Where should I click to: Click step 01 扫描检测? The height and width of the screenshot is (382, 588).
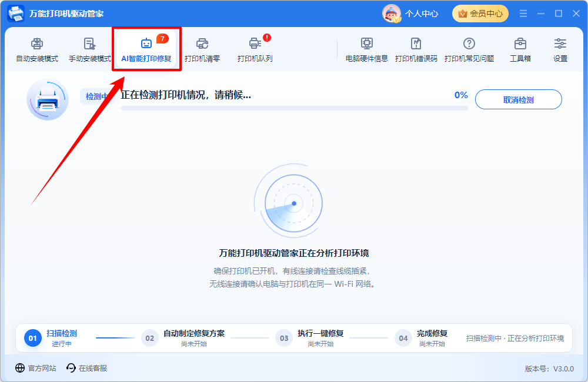point(51,338)
